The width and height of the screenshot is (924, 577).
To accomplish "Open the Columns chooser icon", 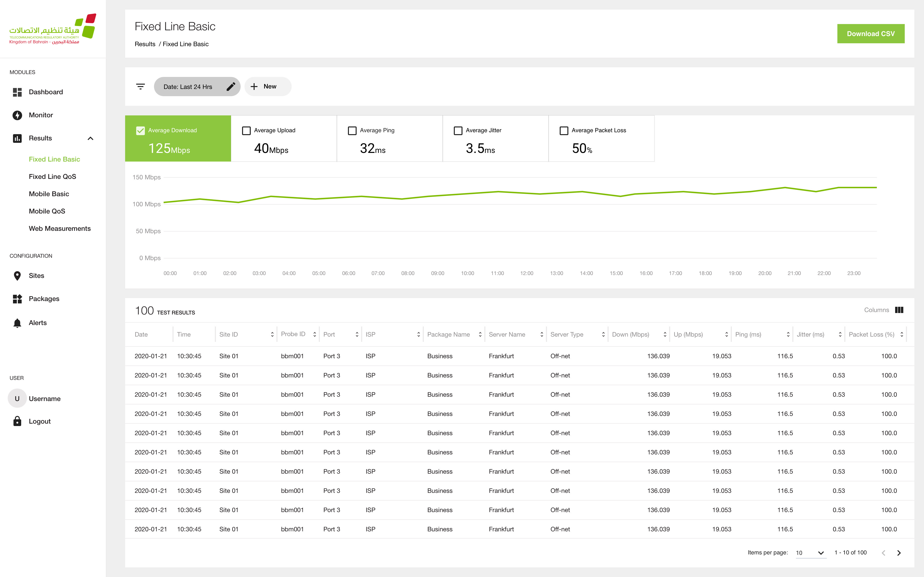I will click(899, 310).
